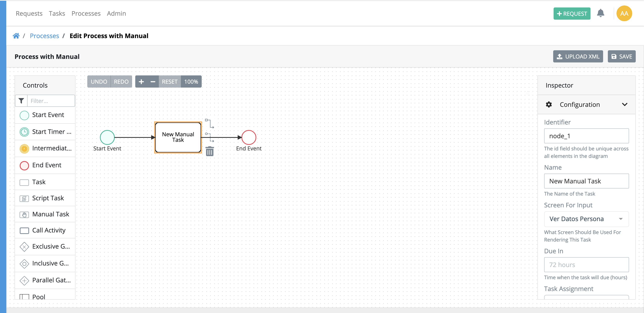Viewport: 644px width, 313px height.
Task: Select the Exclusive Gateway control
Action: click(x=45, y=247)
